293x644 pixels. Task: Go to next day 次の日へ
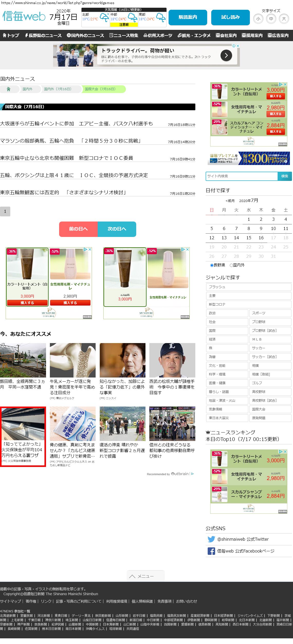click(x=117, y=229)
